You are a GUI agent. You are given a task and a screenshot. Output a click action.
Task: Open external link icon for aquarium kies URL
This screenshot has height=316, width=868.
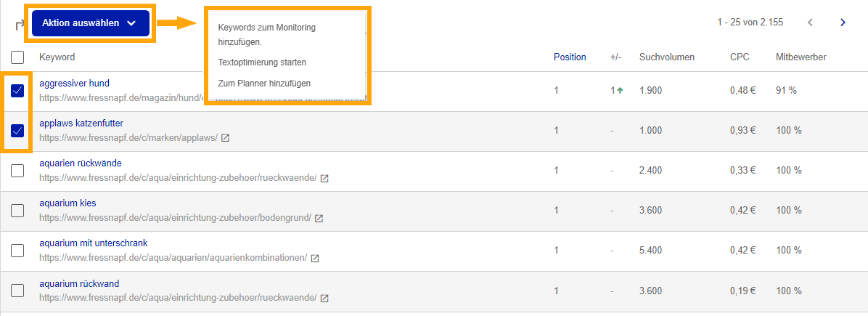319,219
